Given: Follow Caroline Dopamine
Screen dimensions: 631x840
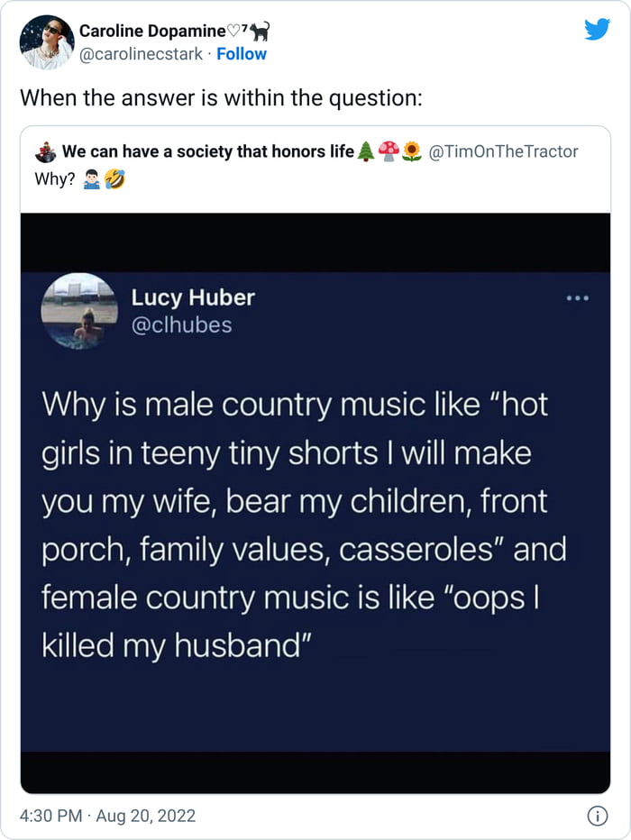Looking at the screenshot, I should (242, 54).
